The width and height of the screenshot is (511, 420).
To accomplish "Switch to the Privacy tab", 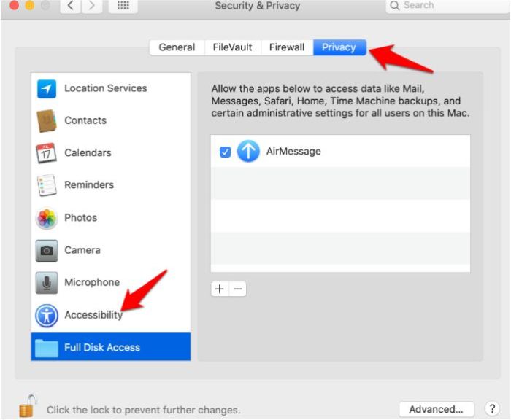I will tap(339, 47).
